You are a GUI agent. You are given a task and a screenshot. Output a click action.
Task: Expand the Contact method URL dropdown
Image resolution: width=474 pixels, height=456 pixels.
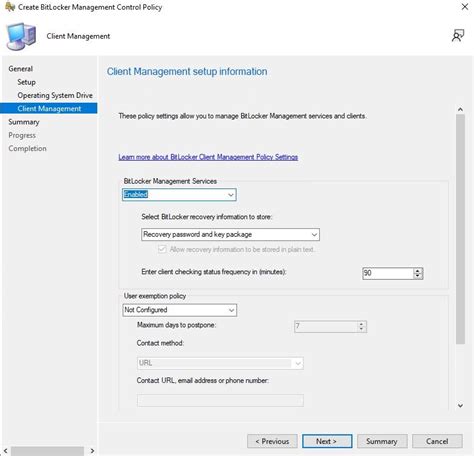(x=220, y=363)
